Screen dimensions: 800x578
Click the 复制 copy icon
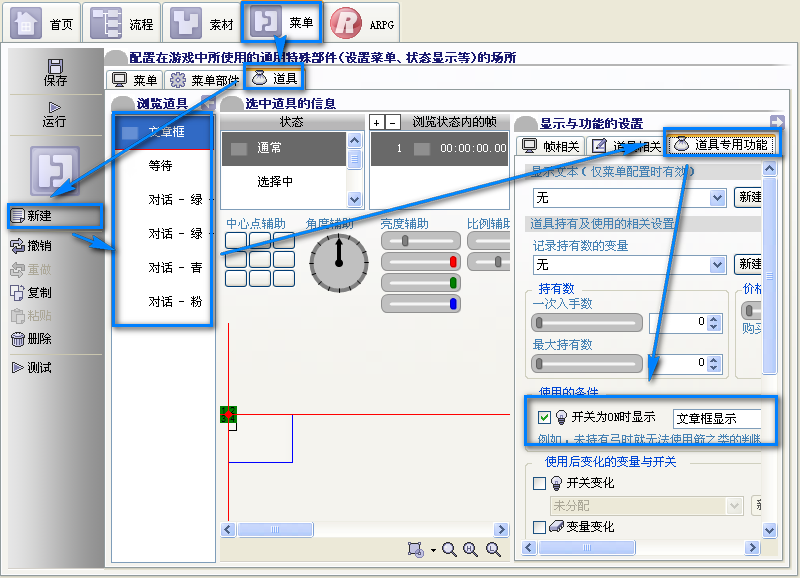[x=17, y=292]
